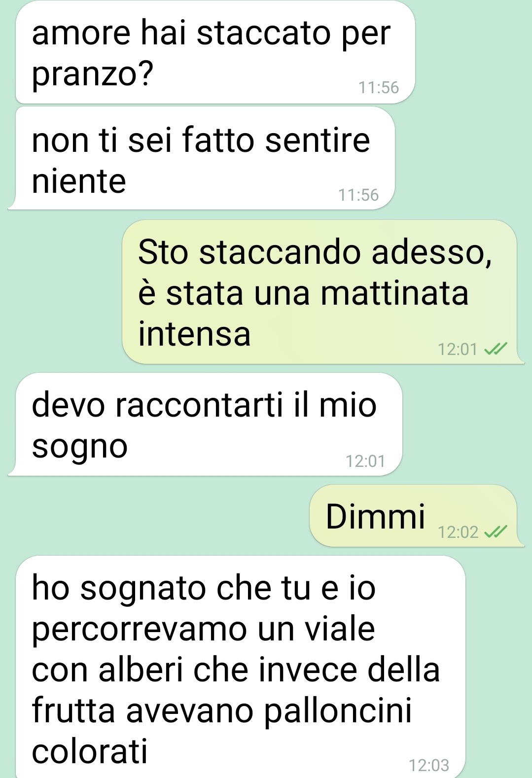Tap the message 'amore hai staccato per pranzo?'
Viewport: 532px width, 778px height.
215,52
